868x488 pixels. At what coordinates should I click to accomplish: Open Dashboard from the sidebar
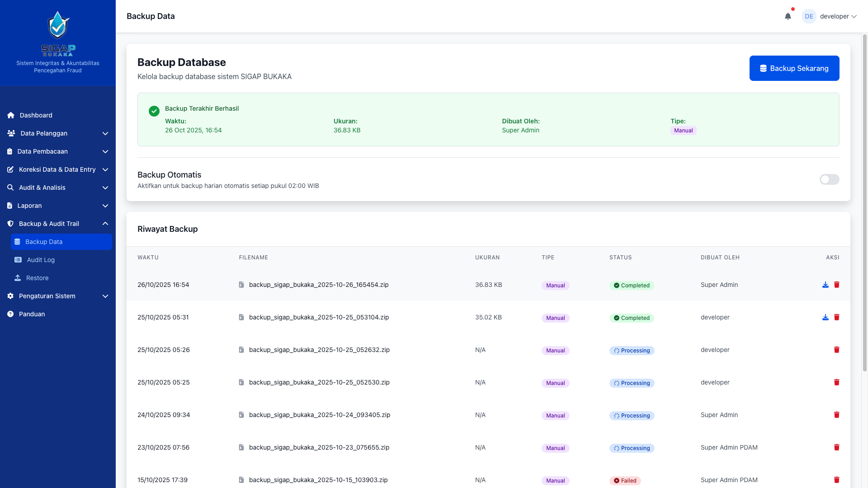(x=36, y=115)
